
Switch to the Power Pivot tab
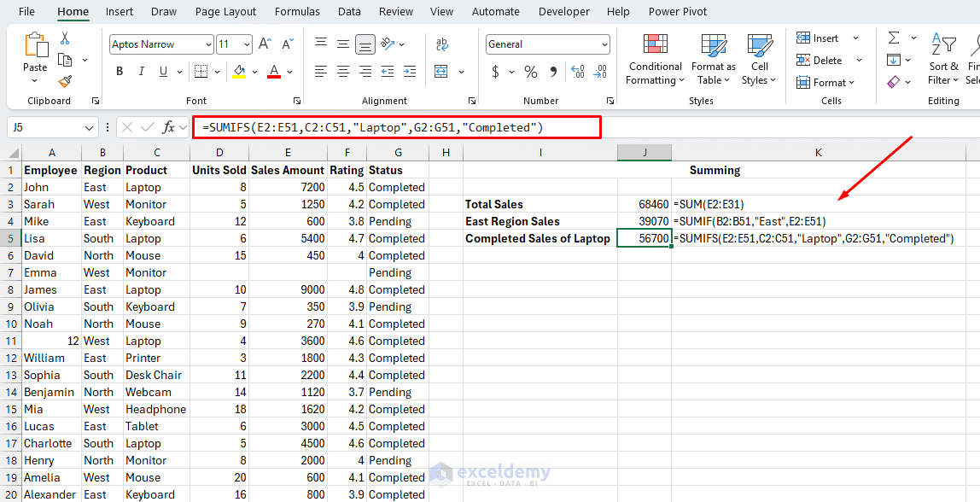[678, 12]
